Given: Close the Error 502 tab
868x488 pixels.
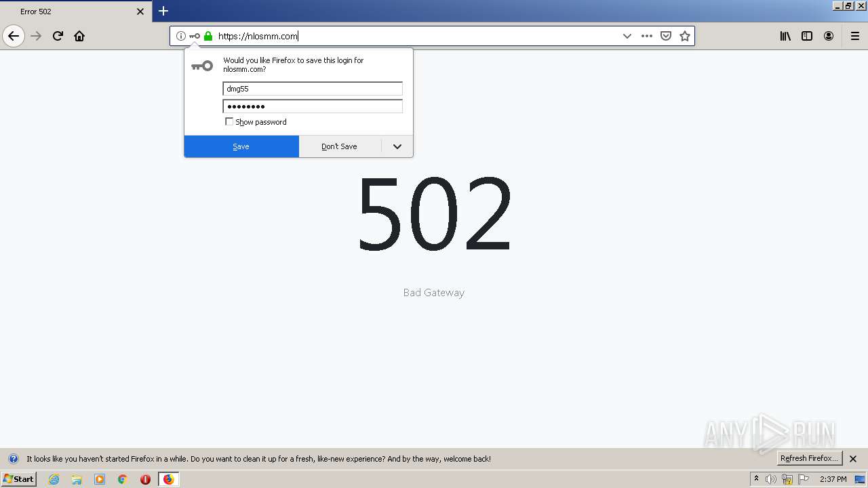Looking at the screenshot, I should point(140,12).
